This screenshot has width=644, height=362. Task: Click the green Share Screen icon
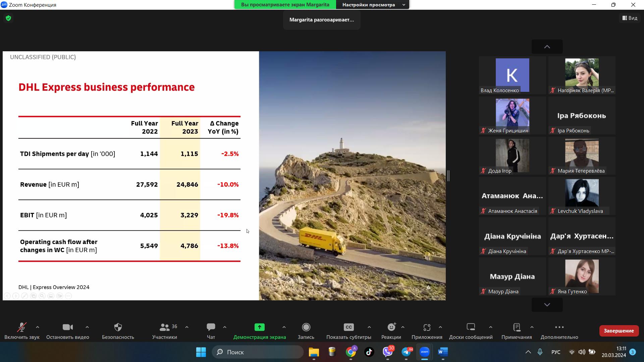point(259,327)
